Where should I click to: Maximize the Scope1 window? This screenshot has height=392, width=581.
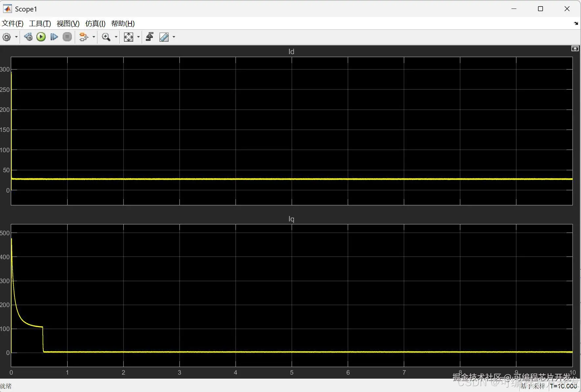coord(541,9)
